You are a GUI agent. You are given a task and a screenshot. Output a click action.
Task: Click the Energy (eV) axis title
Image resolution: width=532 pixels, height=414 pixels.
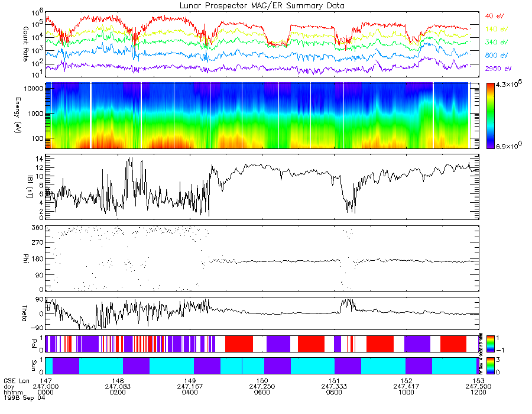(x=18, y=115)
